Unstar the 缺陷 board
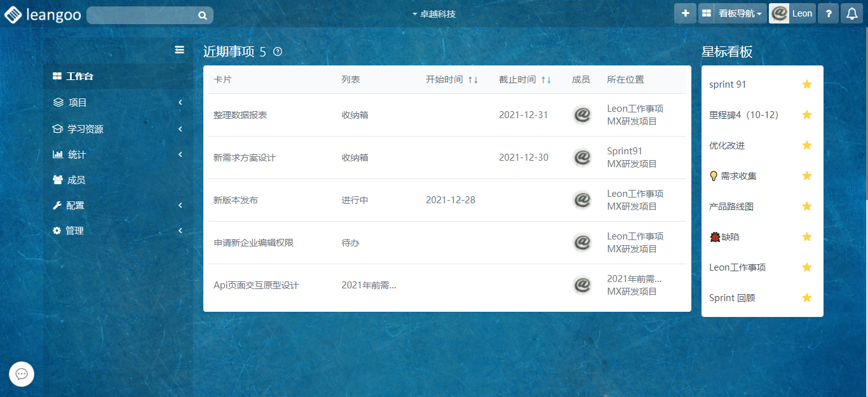This screenshot has width=868, height=397. click(806, 236)
